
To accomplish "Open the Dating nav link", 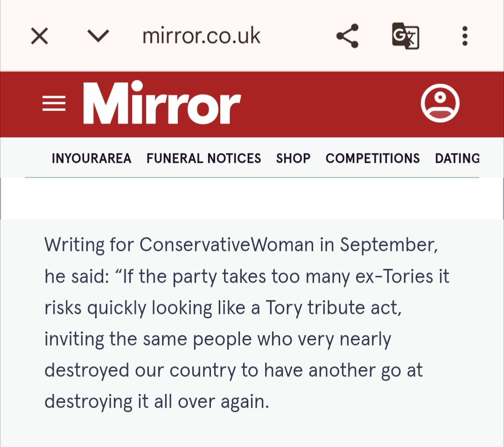I will pyautogui.click(x=457, y=159).
